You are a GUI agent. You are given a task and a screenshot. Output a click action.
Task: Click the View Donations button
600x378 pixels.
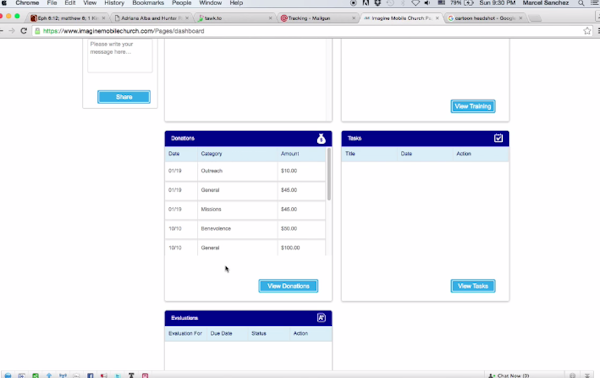288,286
